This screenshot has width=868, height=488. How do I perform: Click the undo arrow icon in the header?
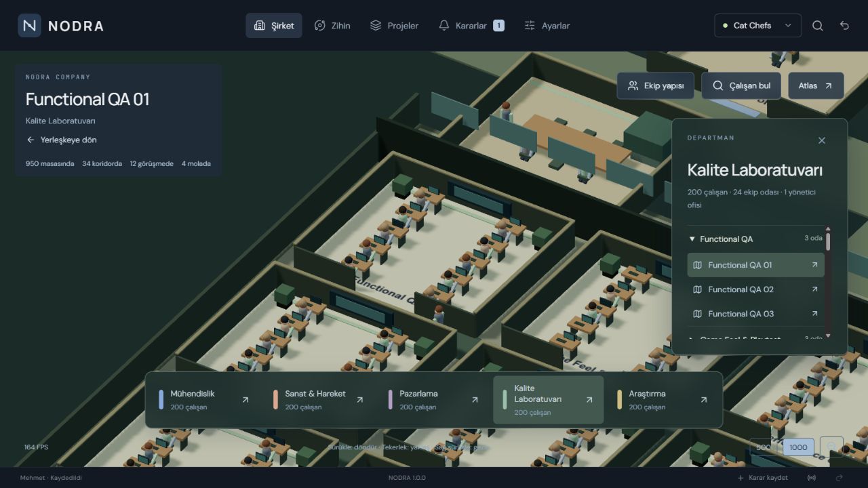pos(844,26)
